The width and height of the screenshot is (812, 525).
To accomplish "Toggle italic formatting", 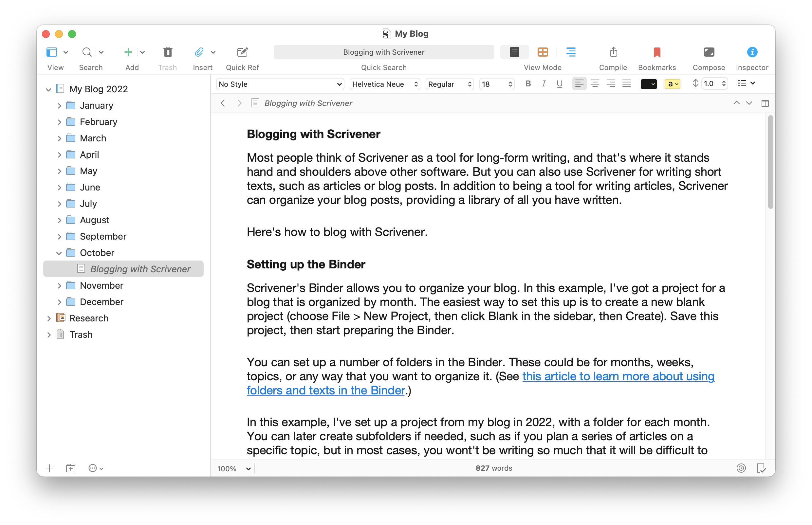I will (543, 84).
